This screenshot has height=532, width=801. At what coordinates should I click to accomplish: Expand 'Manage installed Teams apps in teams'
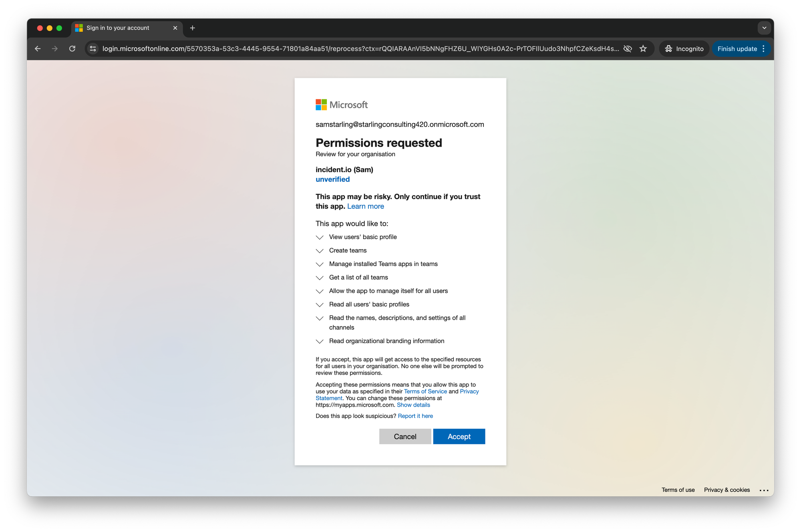point(320,264)
